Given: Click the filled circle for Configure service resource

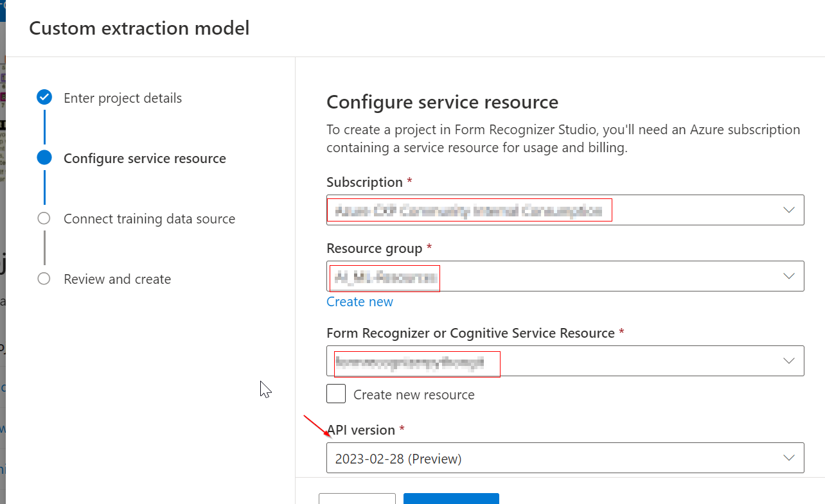Looking at the screenshot, I should tap(44, 158).
